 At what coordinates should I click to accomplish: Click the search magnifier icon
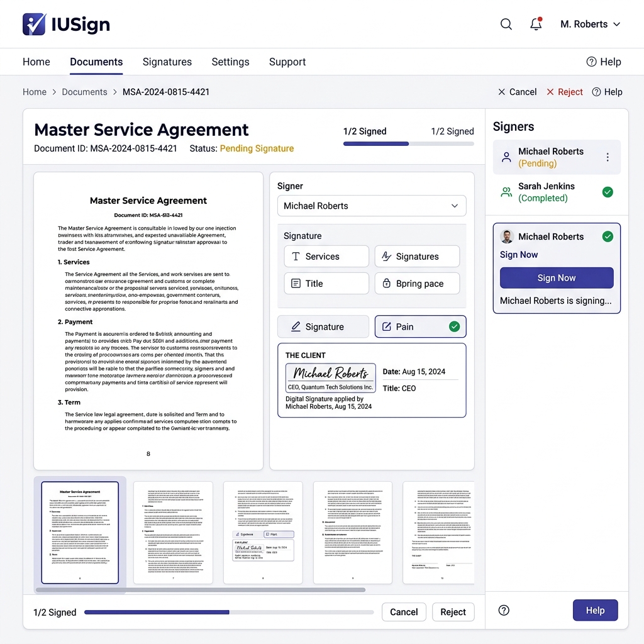click(506, 25)
